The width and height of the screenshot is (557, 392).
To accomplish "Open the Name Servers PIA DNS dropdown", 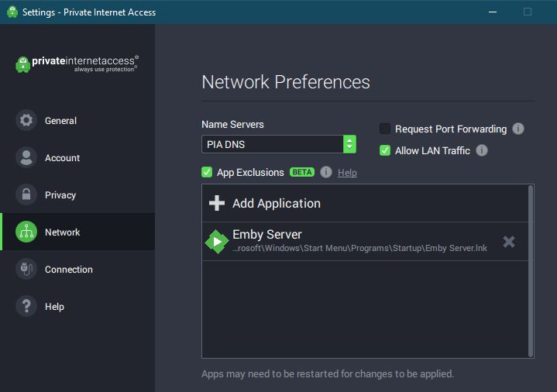I will 279,144.
